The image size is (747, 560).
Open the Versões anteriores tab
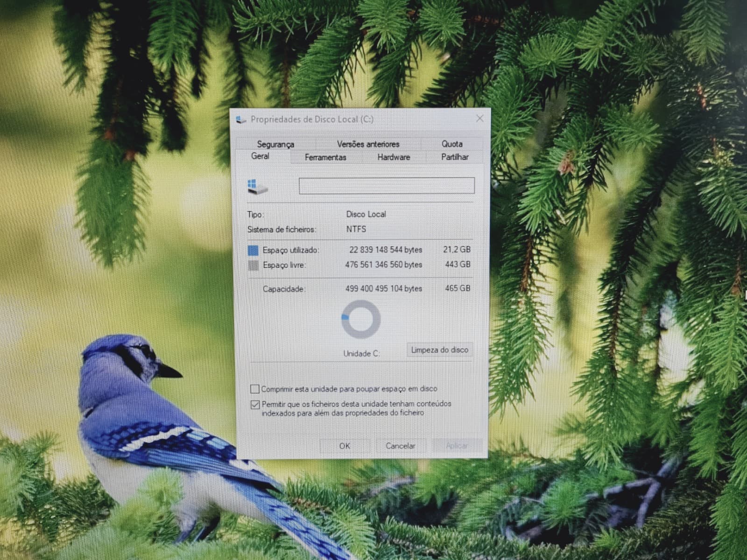tap(368, 144)
